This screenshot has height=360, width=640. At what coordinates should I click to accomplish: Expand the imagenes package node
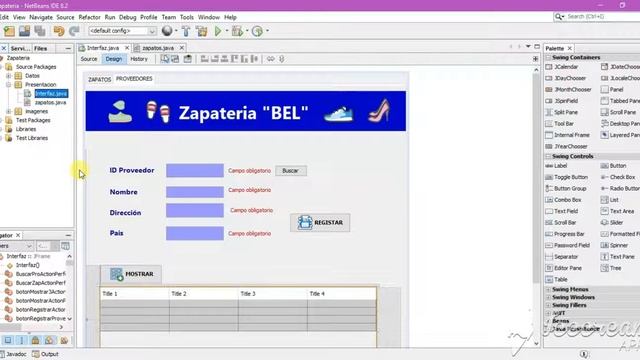point(9,111)
